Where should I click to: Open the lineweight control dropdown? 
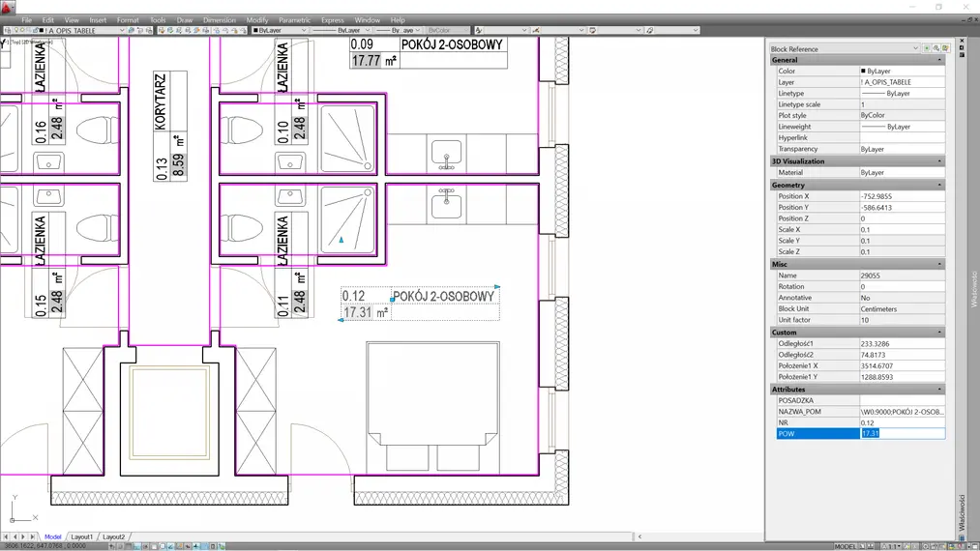coord(398,30)
